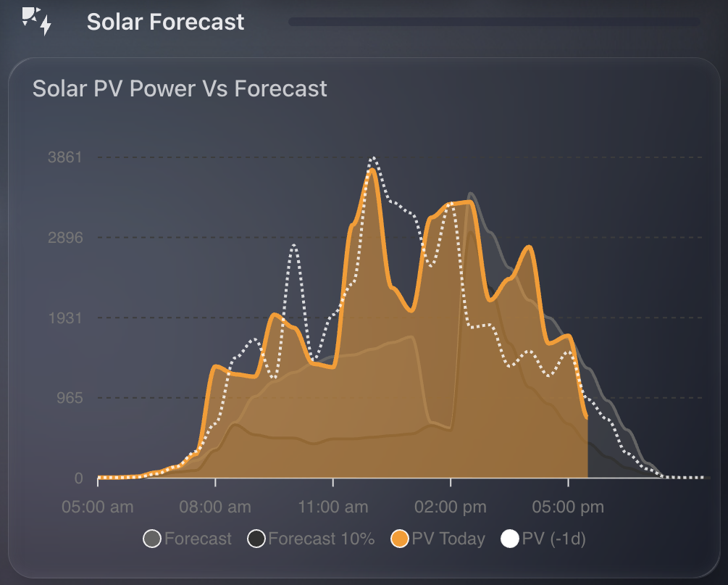728x585 pixels.
Task: Click the dark Forecast 10% legend circle
Action: [256, 539]
